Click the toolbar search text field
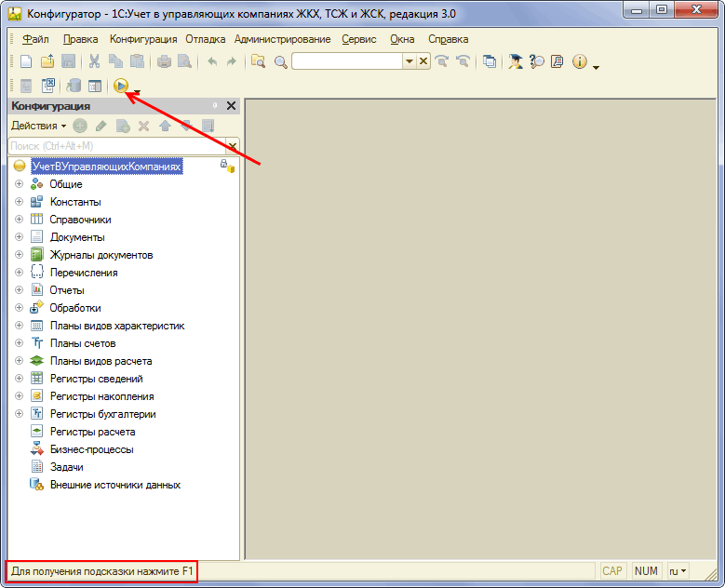This screenshot has width=725, height=588. [x=347, y=61]
